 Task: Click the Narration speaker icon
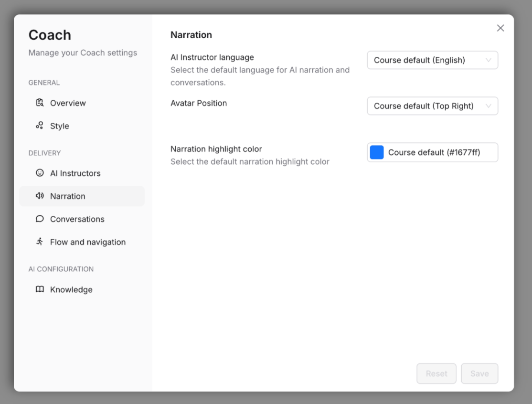coord(40,196)
